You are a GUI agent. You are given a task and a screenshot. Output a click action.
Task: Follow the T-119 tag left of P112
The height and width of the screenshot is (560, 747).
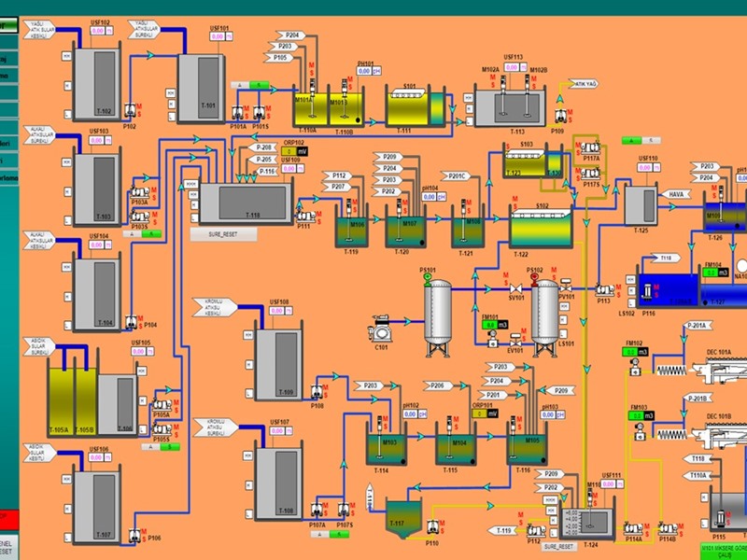point(502,530)
